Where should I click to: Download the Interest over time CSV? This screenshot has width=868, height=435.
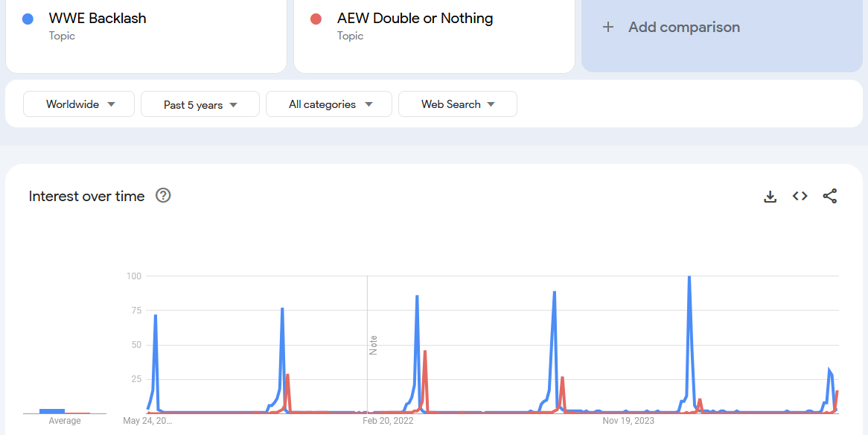click(x=770, y=196)
